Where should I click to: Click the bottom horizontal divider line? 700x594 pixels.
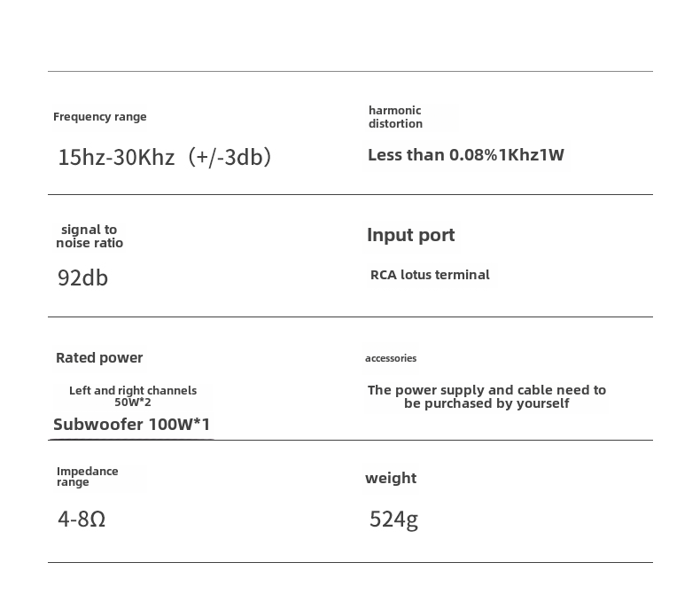(350, 562)
